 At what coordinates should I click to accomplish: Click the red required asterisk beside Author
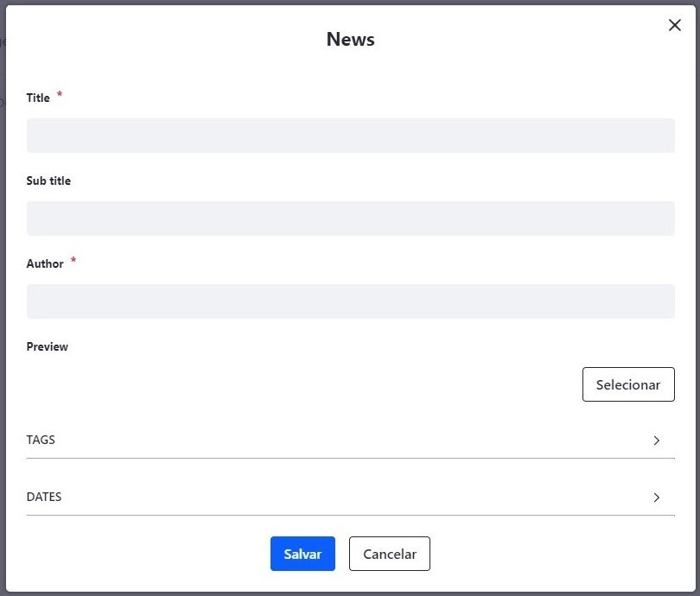tap(73, 260)
